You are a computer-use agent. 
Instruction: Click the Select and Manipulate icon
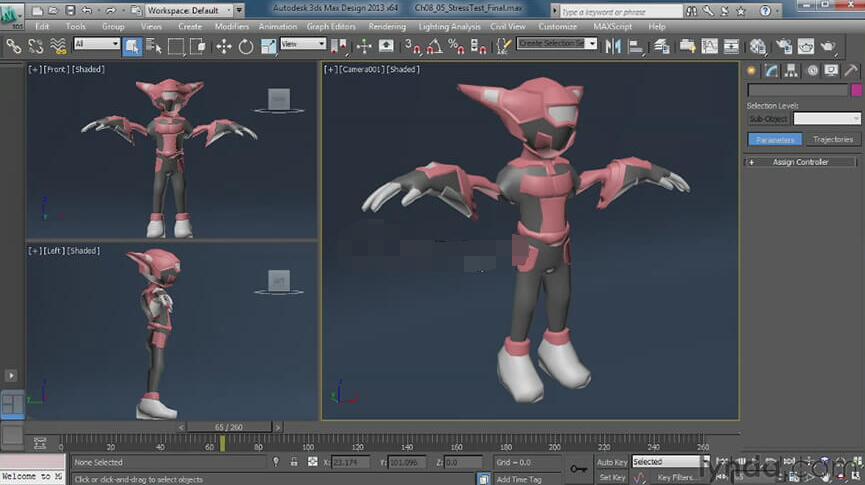364,46
